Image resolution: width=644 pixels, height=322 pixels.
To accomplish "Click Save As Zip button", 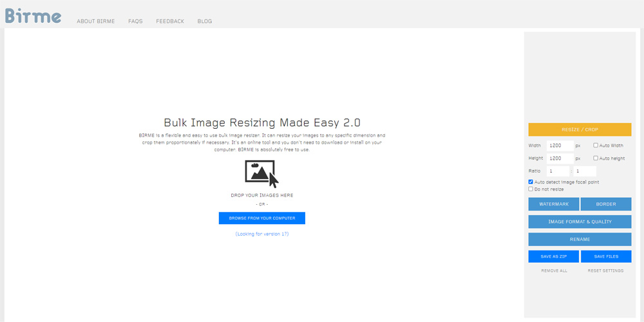I will point(554,256).
